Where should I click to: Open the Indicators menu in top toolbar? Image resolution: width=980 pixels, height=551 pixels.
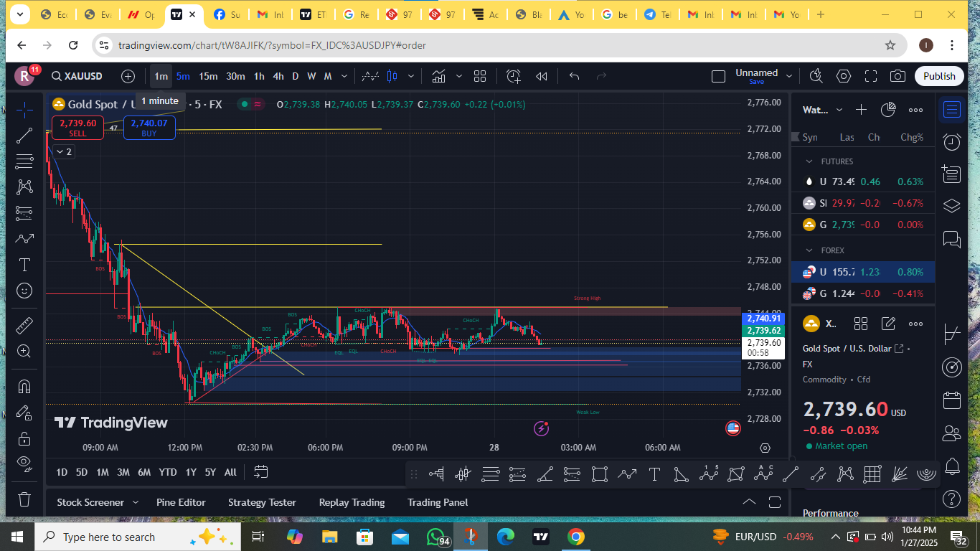(x=438, y=76)
